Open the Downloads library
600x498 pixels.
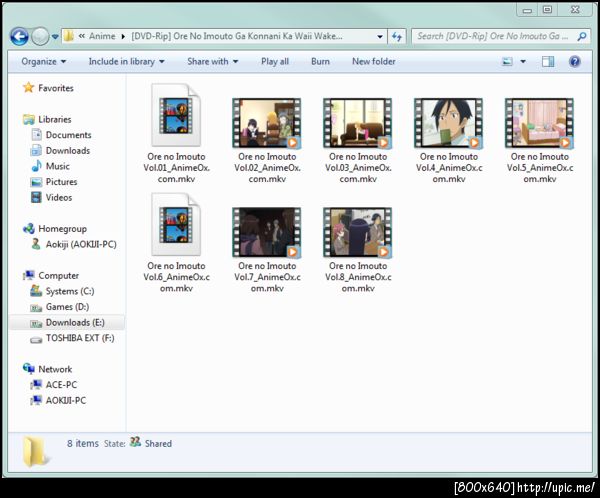click(68, 151)
